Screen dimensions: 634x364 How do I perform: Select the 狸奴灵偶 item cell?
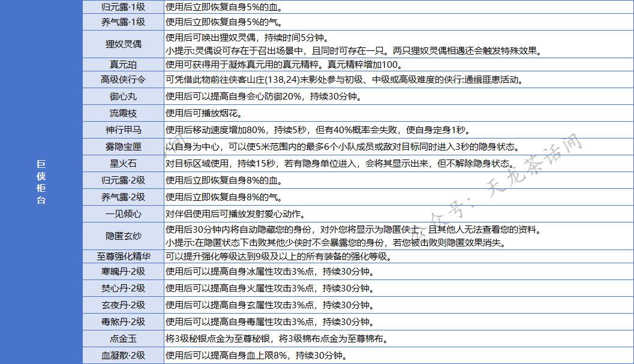click(x=124, y=44)
